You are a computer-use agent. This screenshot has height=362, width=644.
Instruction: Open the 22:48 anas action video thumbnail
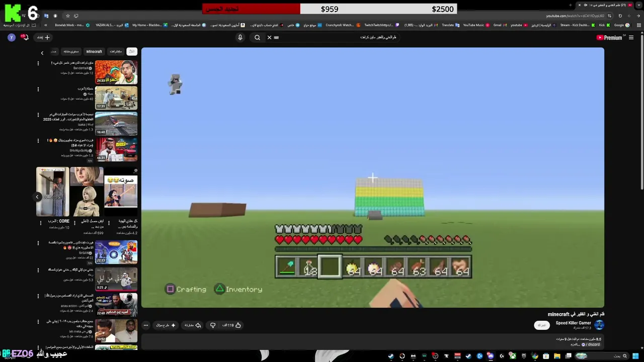[x=116, y=304]
